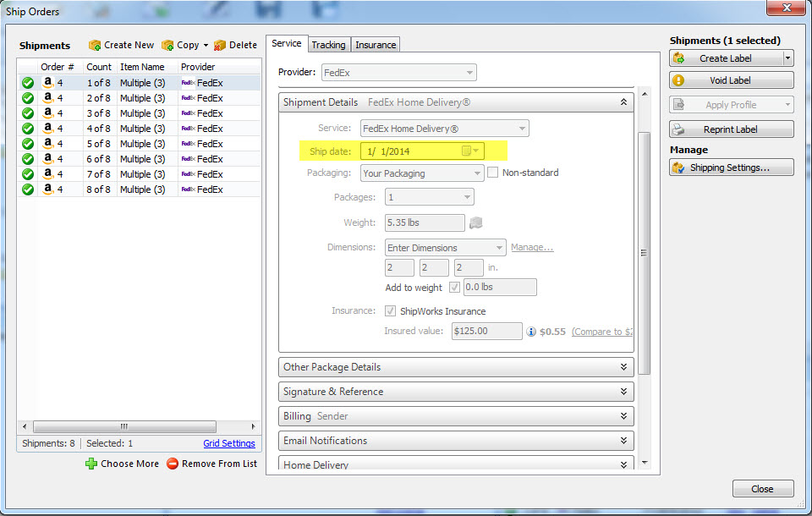Click the insurance info icon next to $0.55
The image size is (812, 516).
point(531,332)
